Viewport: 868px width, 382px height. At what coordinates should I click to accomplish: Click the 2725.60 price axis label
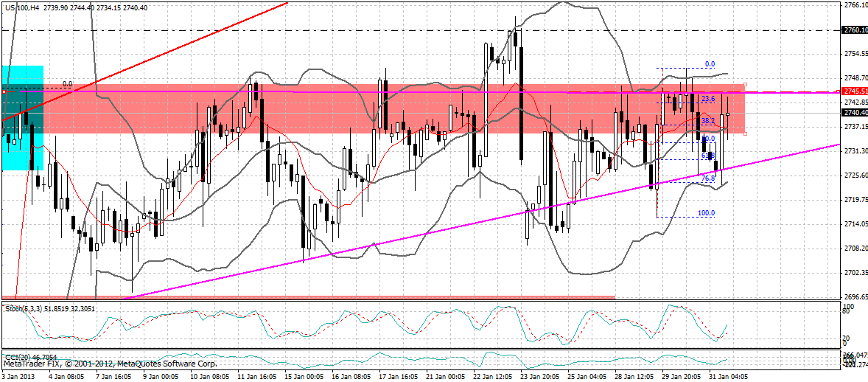coord(855,176)
